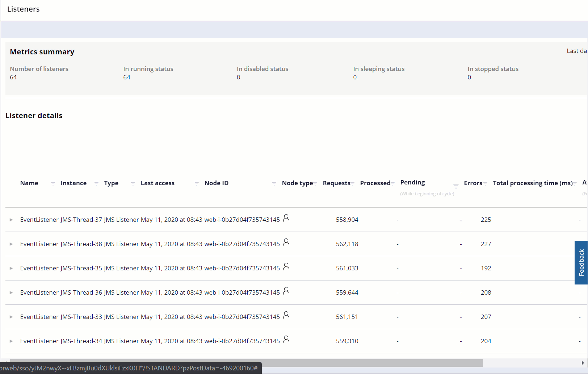Open the Errors column filter
Image resolution: width=588 pixels, height=374 pixels.
point(485,183)
